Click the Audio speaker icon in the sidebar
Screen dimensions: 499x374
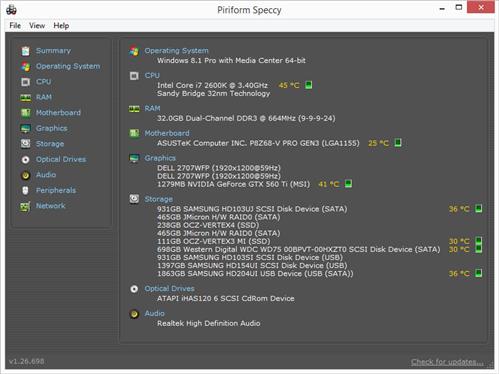[x=25, y=175]
